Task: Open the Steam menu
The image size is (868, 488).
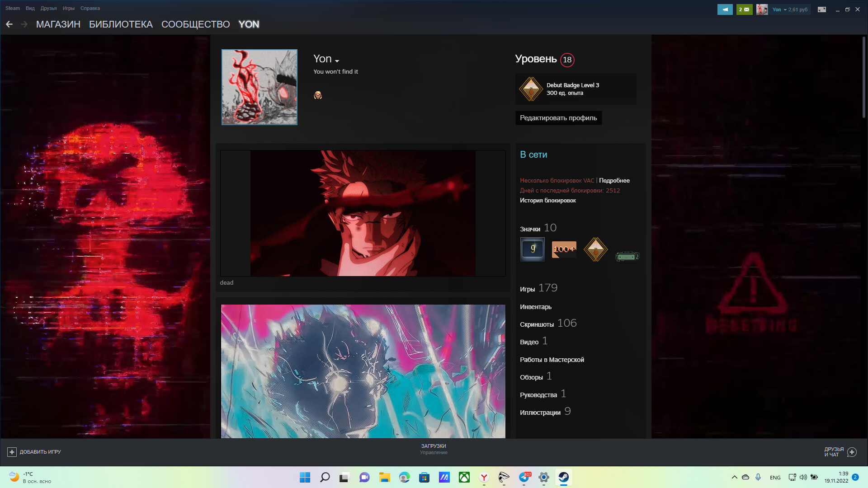Action: 13,8
